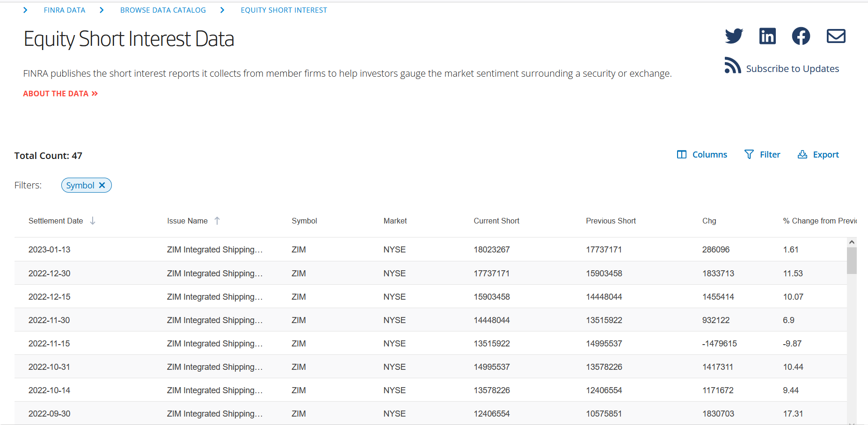
Task: Navigate to Browse Data Catalog breadcrumb
Action: pos(163,10)
